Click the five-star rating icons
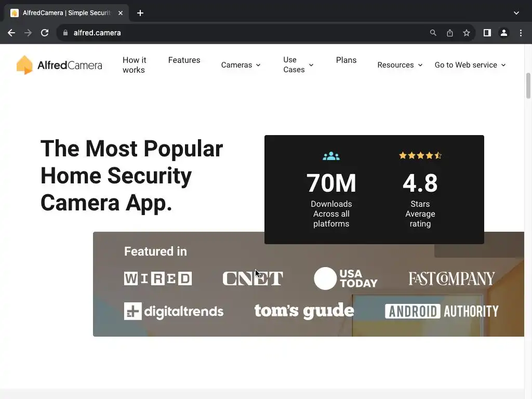The height and width of the screenshot is (399, 532). [x=420, y=155]
